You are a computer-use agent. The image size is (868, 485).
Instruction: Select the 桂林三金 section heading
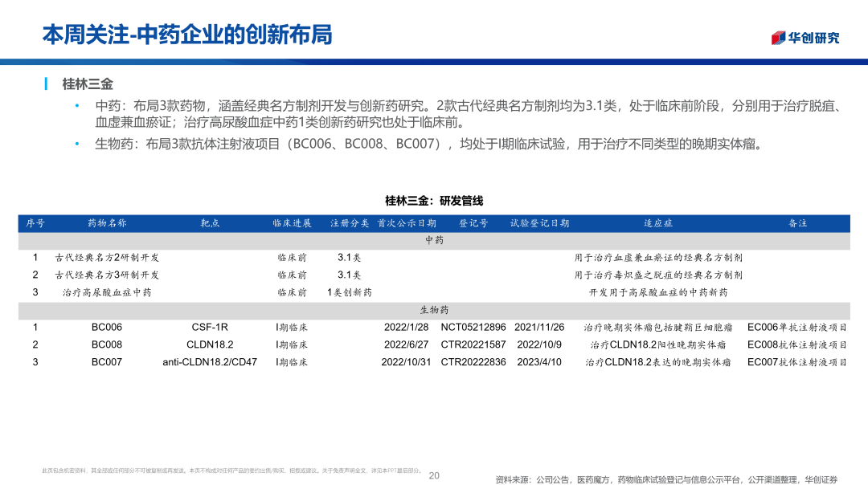[x=88, y=84]
